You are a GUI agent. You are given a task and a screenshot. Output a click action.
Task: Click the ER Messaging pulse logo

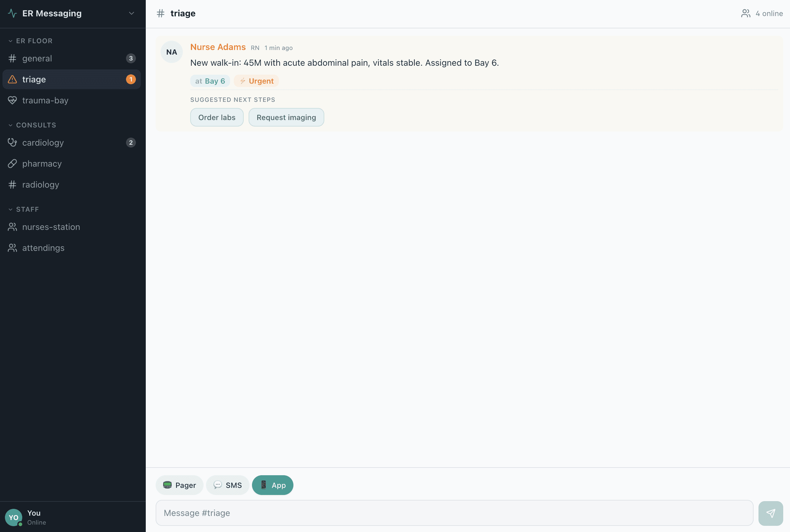[12, 13]
